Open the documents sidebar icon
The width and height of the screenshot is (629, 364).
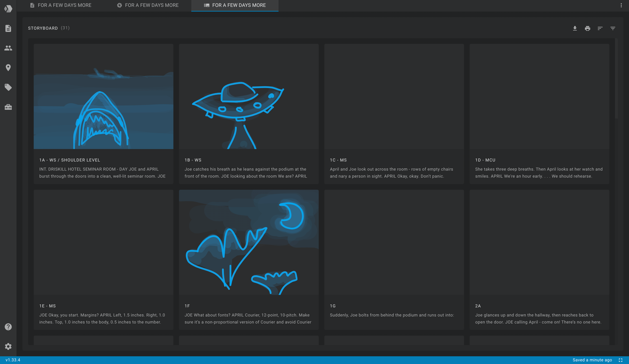(x=8, y=28)
